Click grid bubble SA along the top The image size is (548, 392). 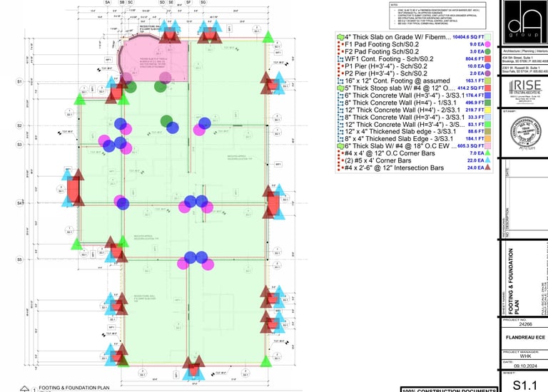point(108,2)
